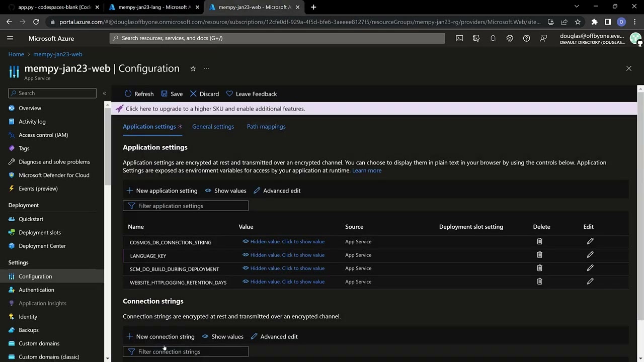Click Refresh in the command bar
Screen dimensions: 644x362
[x=139, y=94]
